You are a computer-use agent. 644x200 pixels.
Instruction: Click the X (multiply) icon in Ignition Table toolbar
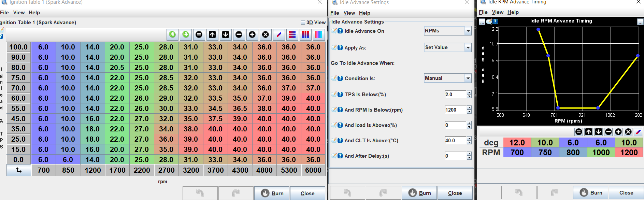[266, 34]
